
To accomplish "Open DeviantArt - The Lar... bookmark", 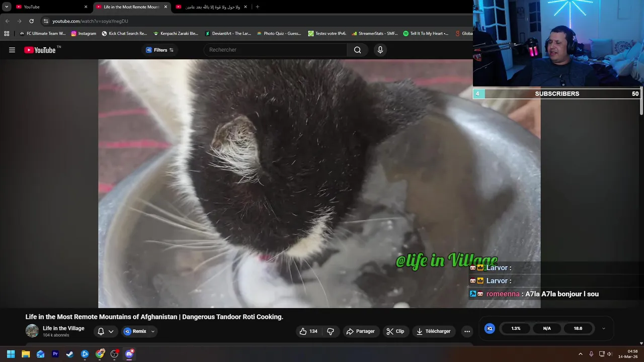I will (227, 34).
